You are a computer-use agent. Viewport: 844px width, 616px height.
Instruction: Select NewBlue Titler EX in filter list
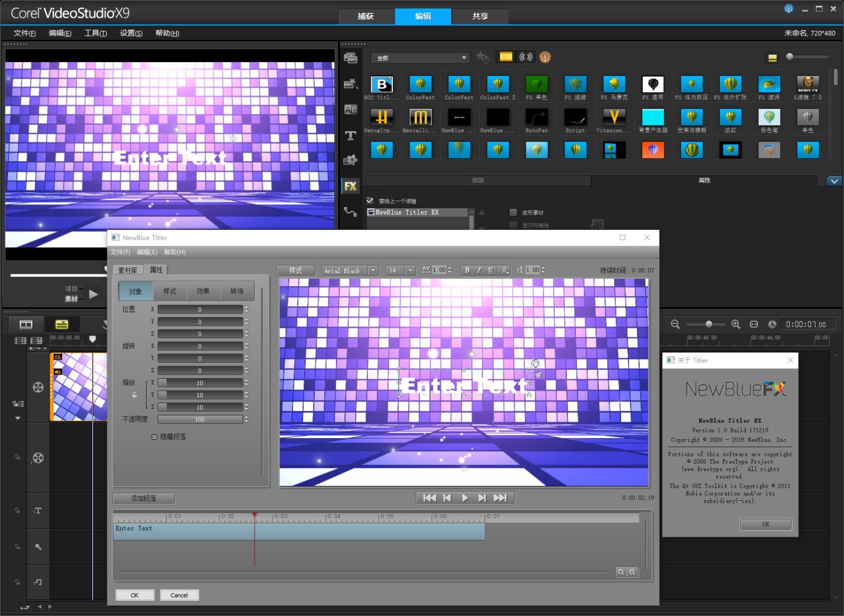(x=418, y=212)
